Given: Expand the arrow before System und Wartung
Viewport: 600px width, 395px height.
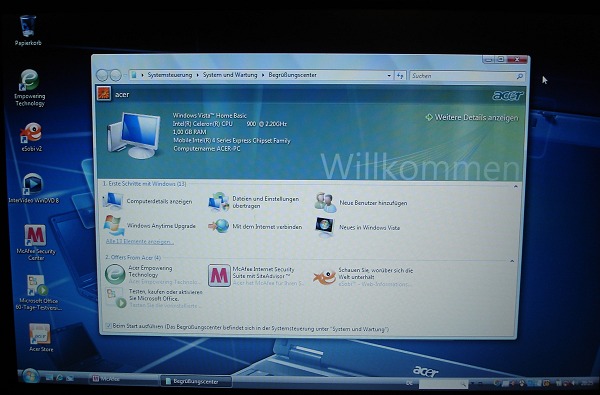Looking at the screenshot, I should (x=198, y=75).
